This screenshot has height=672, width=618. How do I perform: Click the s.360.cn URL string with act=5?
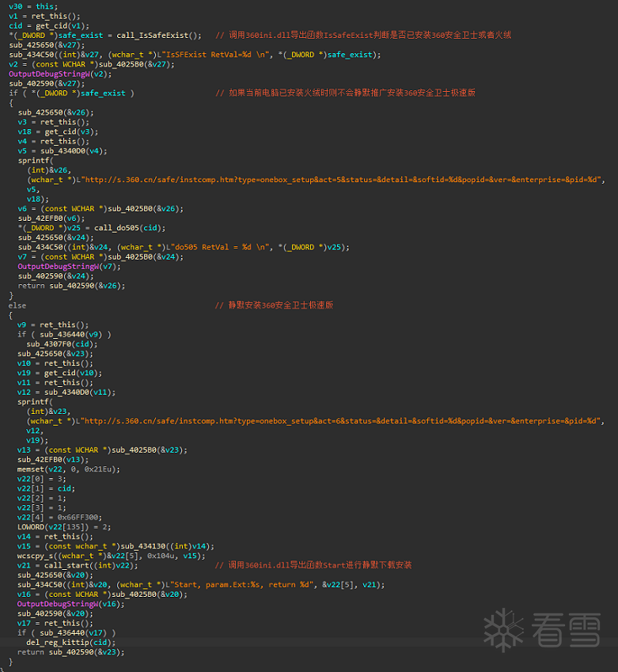(316, 180)
